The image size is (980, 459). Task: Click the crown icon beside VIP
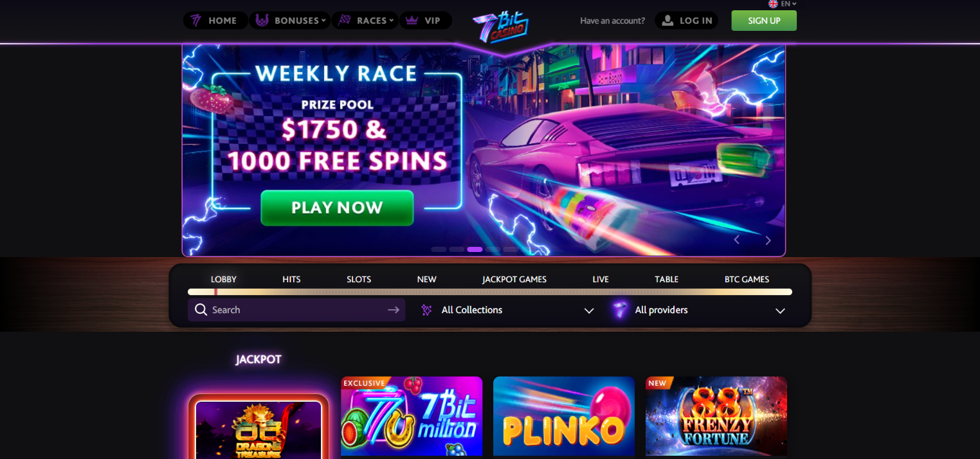(x=412, y=21)
